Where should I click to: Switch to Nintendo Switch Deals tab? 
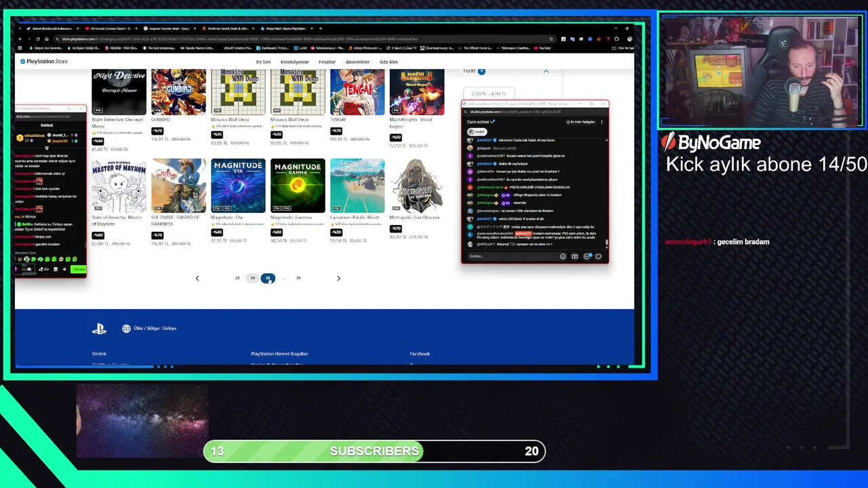click(226, 28)
